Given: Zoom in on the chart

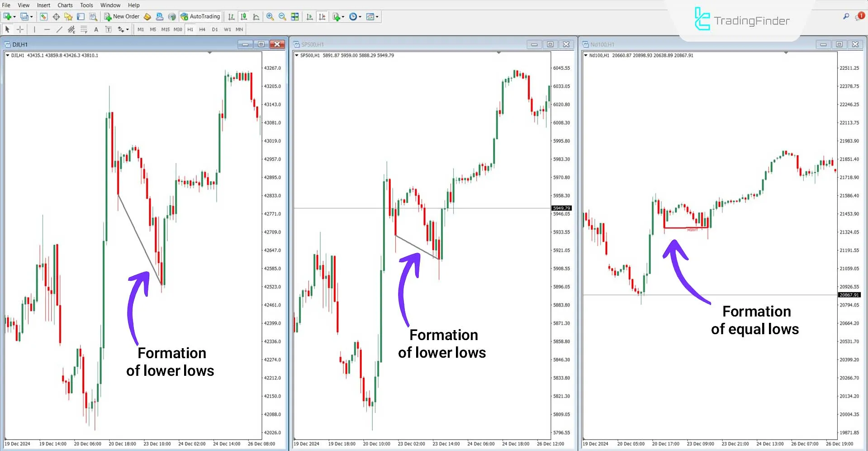Looking at the screenshot, I should 270,16.
